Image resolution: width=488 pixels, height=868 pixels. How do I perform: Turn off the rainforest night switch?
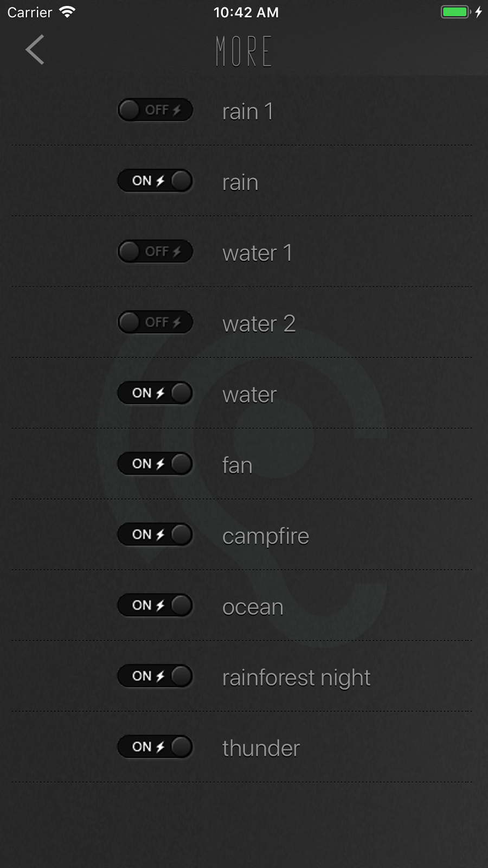point(155,676)
